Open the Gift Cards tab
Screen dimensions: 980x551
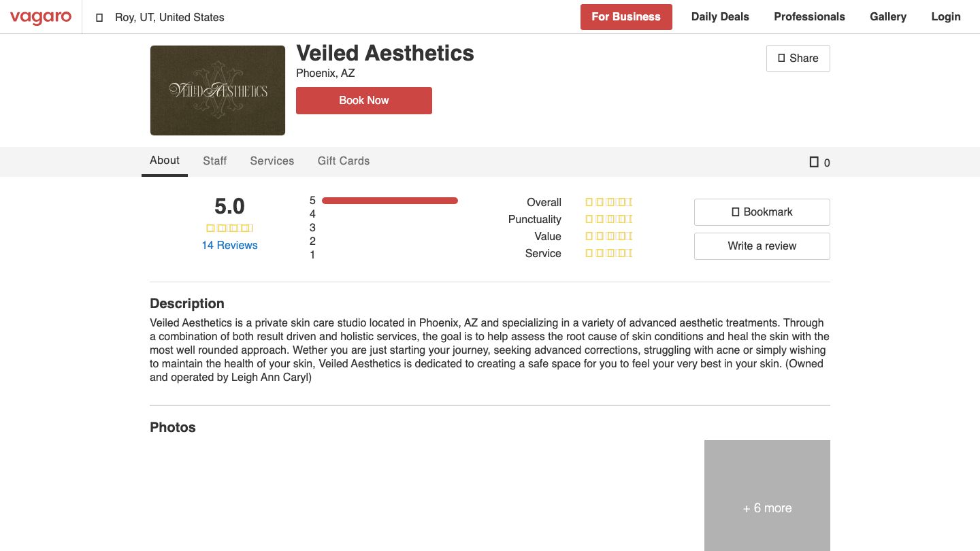(344, 161)
